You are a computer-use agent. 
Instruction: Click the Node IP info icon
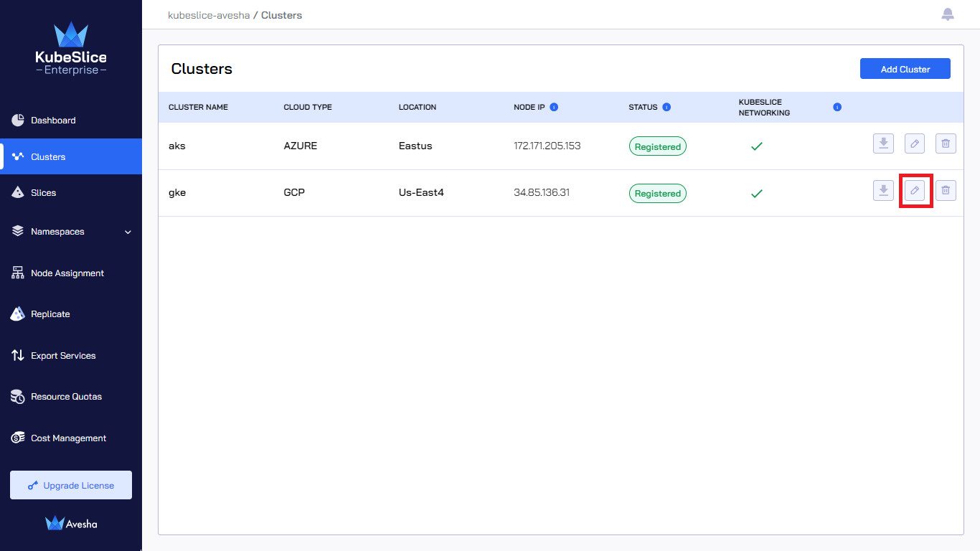click(x=554, y=107)
